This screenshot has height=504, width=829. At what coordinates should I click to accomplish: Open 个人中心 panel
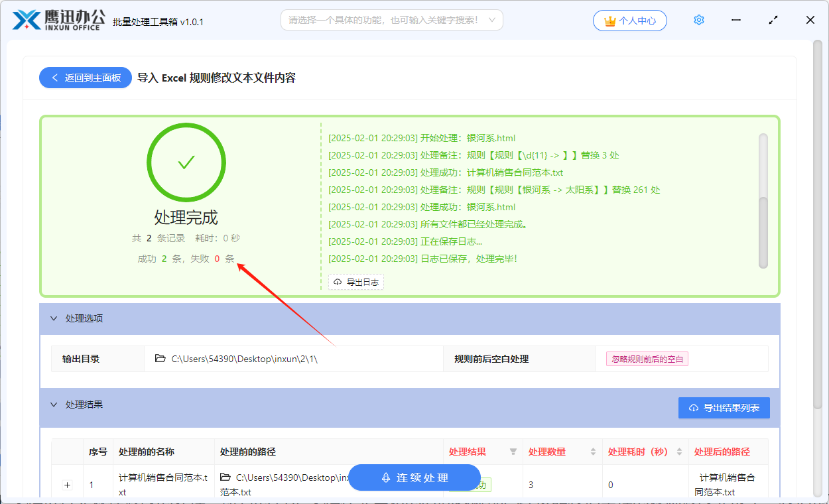point(629,21)
